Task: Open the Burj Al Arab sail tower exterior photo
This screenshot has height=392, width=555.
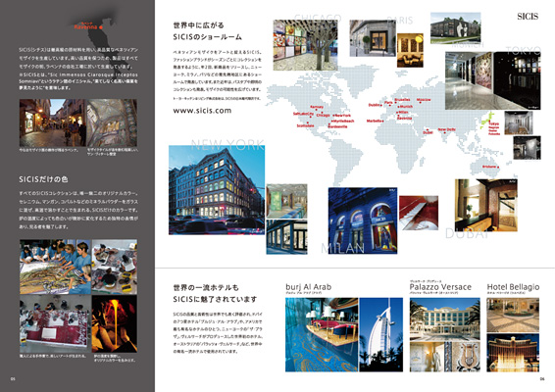Action: click(380, 334)
